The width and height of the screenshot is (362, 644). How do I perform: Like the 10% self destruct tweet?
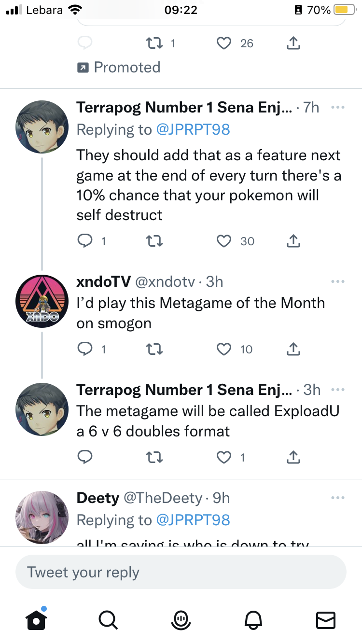click(x=224, y=241)
